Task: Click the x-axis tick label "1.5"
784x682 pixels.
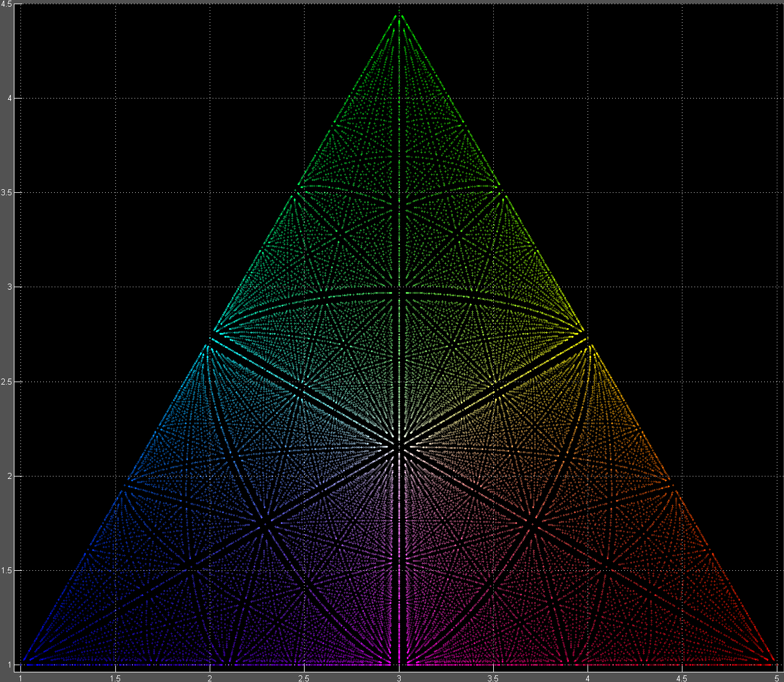Action: pos(115,677)
